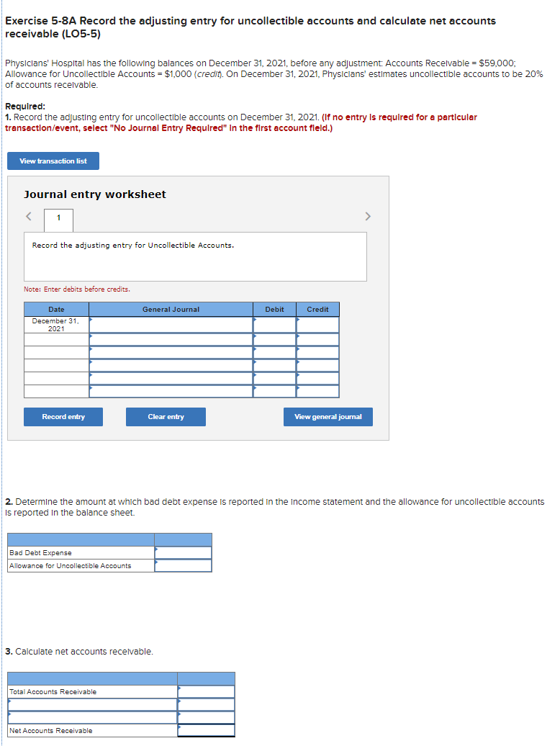Click second row Debit amount field
Image resolution: width=560 pixels, height=746 pixels.
(x=275, y=340)
